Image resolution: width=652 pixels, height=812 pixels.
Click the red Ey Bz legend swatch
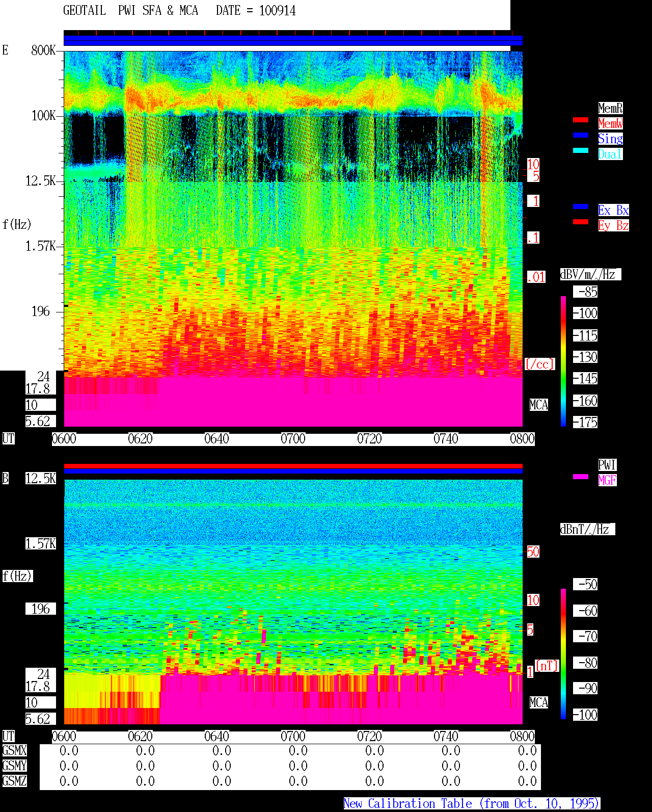[581, 222]
